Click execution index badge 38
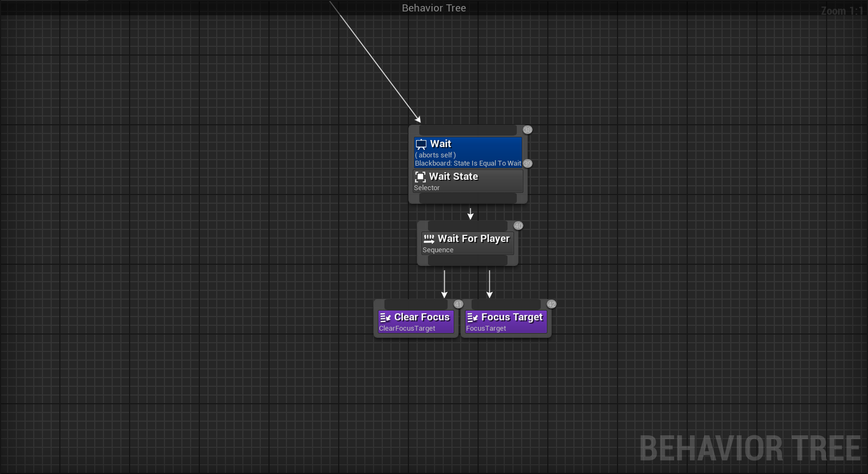 click(x=528, y=130)
